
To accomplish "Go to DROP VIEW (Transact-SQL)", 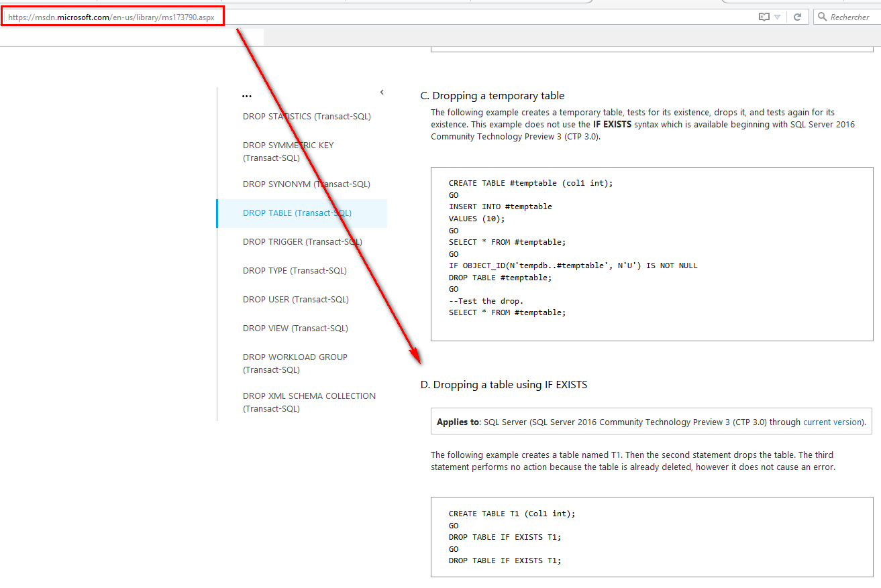I will 295,329.
